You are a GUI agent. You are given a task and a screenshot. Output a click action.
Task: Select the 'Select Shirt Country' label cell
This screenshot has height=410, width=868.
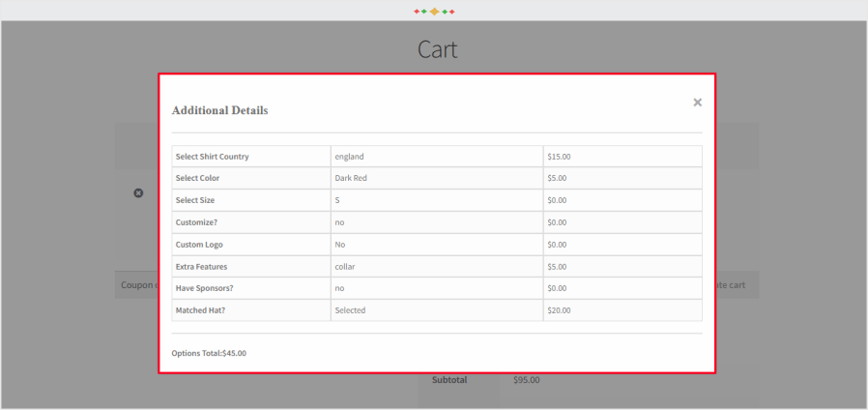(251, 157)
